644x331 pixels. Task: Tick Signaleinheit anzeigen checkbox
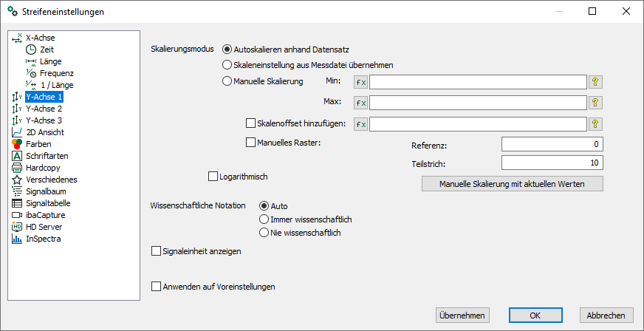click(156, 251)
